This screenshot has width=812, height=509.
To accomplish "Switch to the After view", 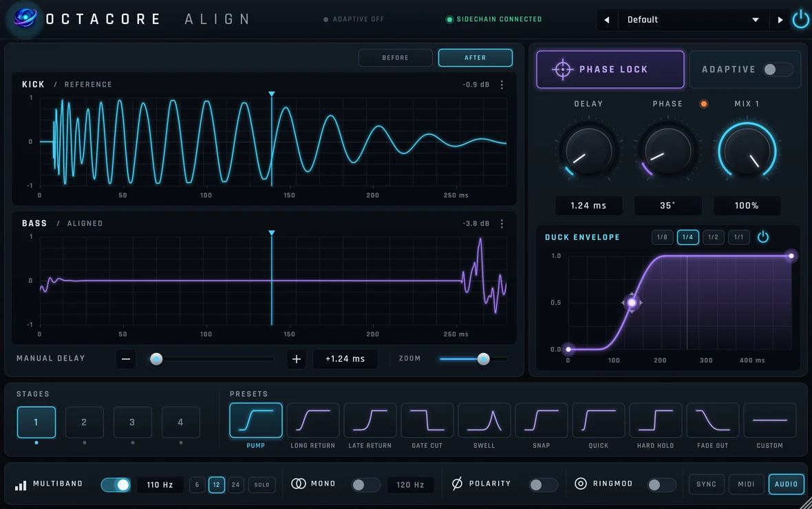I will [x=476, y=58].
